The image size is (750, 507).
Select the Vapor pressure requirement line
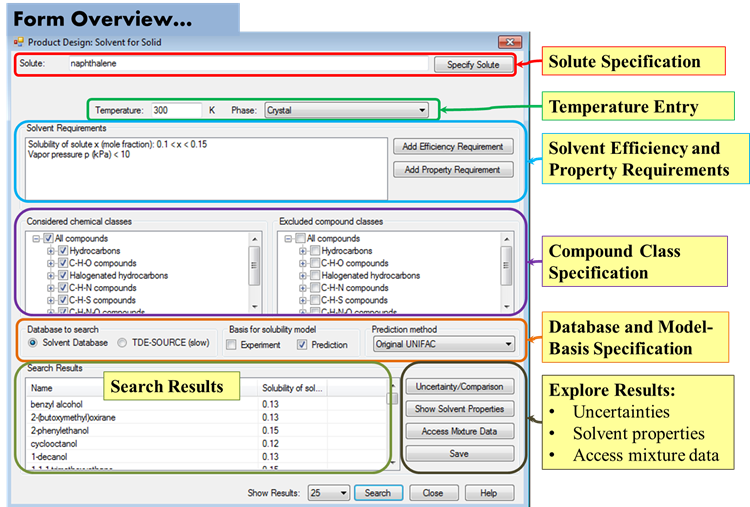[x=79, y=154]
